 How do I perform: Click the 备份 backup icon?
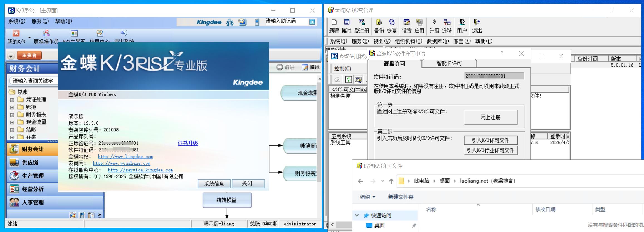(x=379, y=22)
